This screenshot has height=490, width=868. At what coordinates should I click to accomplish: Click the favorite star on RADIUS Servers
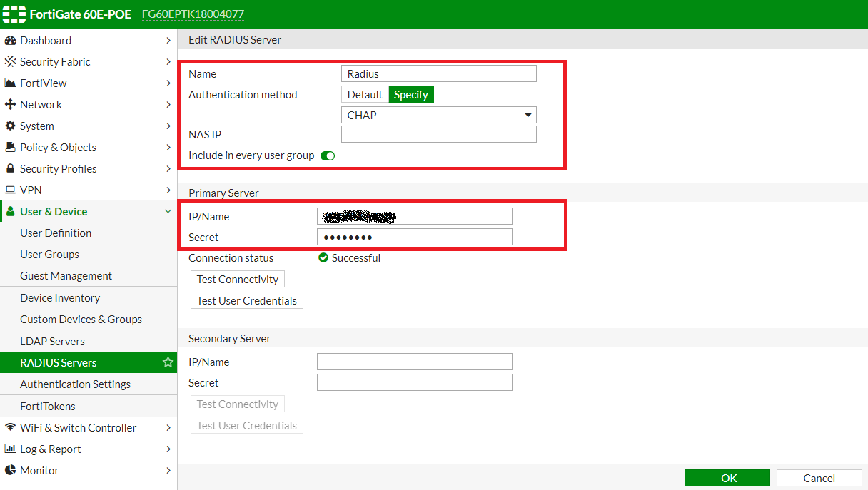tap(168, 362)
